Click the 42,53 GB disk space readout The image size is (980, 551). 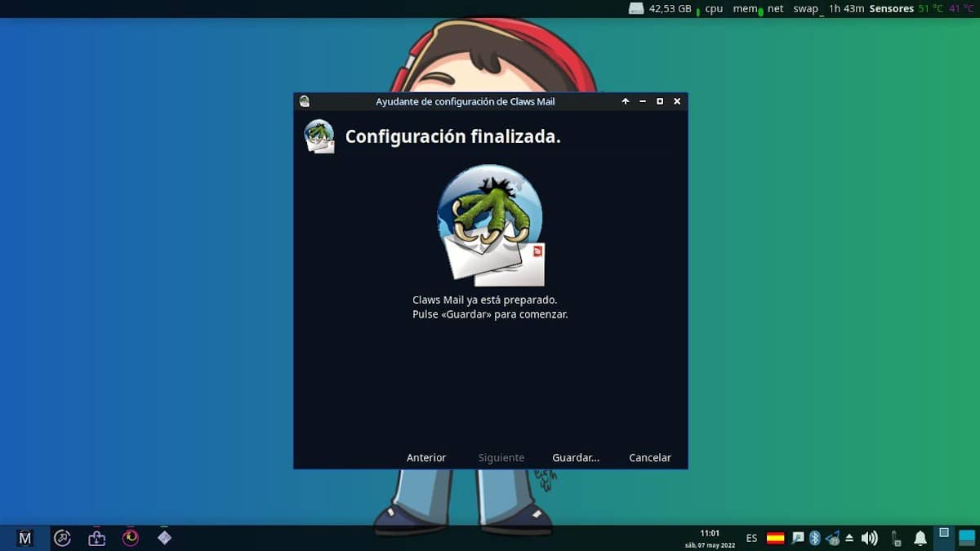(670, 9)
